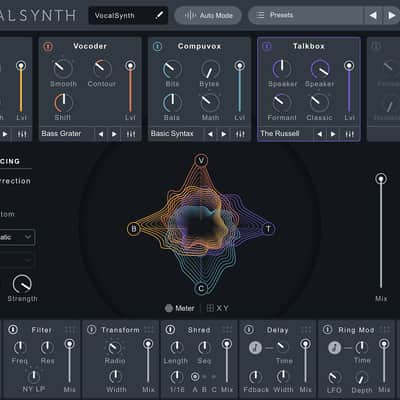Click the C Compuvox node in visualizer
This screenshot has width=400, height=400.
point(201,289)
